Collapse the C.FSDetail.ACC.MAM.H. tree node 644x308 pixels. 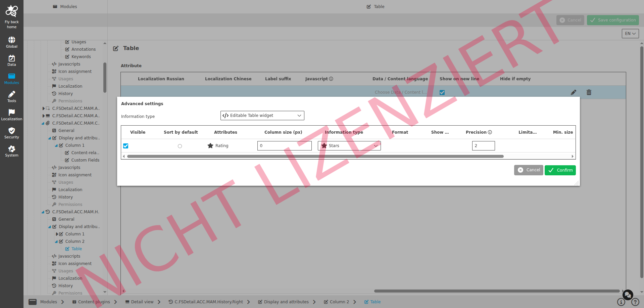(x=43, y=212)
